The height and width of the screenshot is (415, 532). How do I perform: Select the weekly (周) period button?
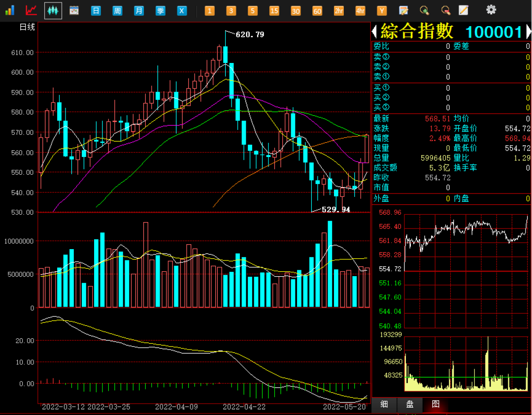[117, 11]
